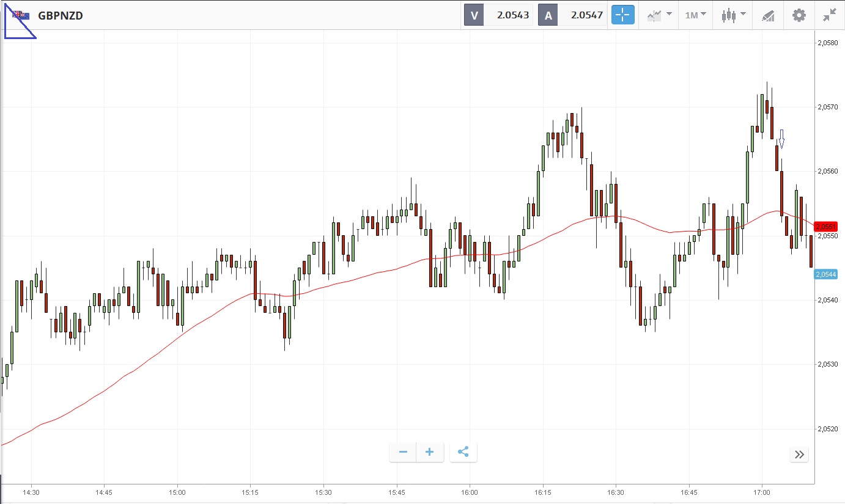
Task: Zoom in with the plus button
Action: point(430,452)
